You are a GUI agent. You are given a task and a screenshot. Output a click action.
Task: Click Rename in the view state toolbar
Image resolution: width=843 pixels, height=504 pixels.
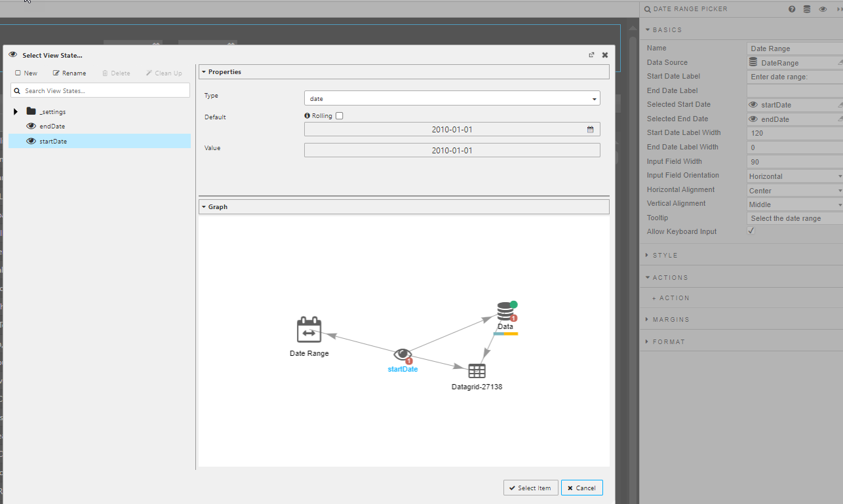(x=69, y=73)
